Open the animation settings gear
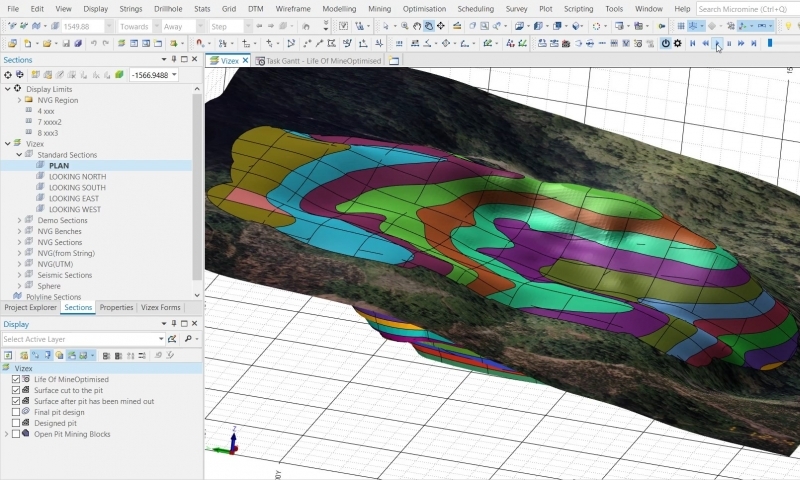The image size is (800, 480). click(x=678, y=44)
